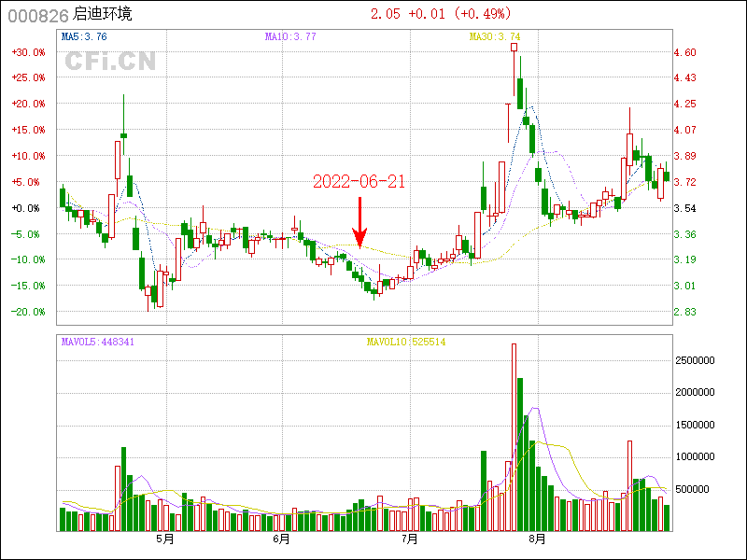Click the 4.07 price axis label
Viewport: 747px width, 560px height.
pos(685,130)
